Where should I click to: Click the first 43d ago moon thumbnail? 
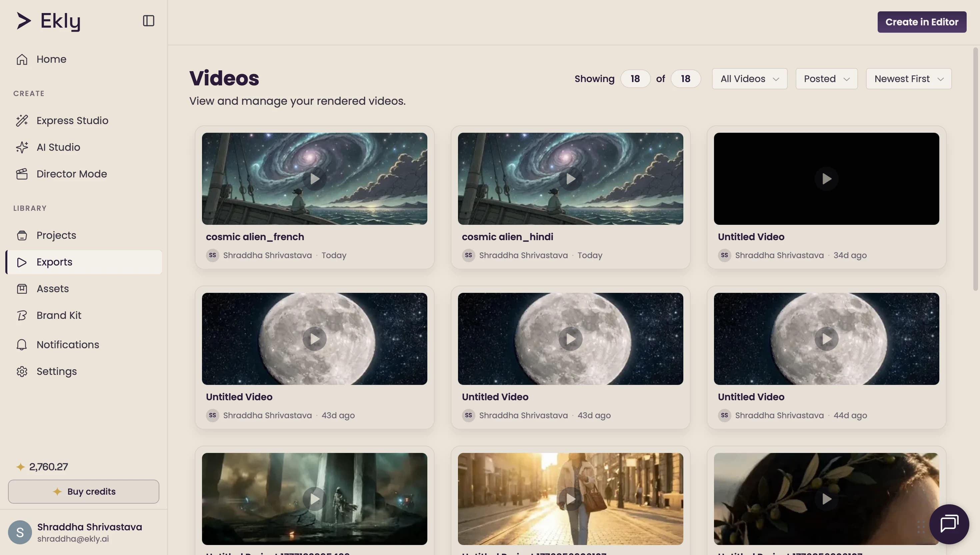point(315,339)
